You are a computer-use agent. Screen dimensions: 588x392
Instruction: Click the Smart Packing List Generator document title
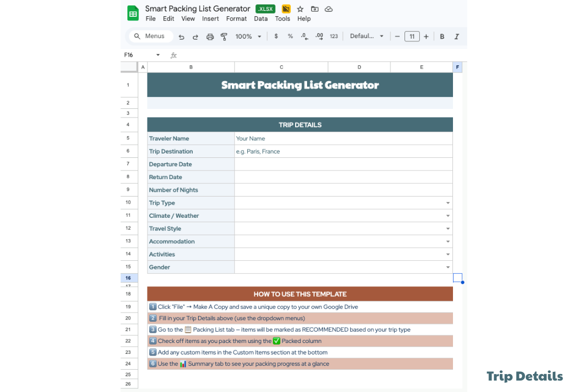point(198,9)
